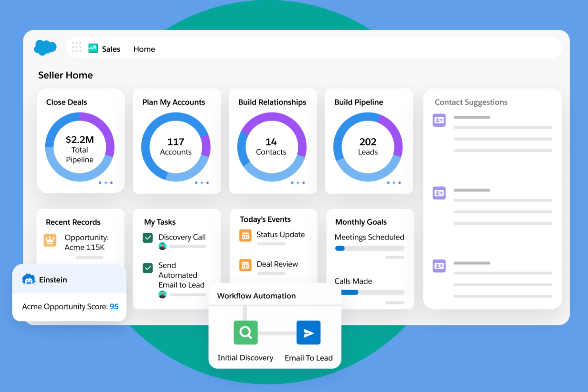Viewport: 588px width, 392px height.
Task: Click the Meetings Scheduled progress bar
Action: coord(369,248)
